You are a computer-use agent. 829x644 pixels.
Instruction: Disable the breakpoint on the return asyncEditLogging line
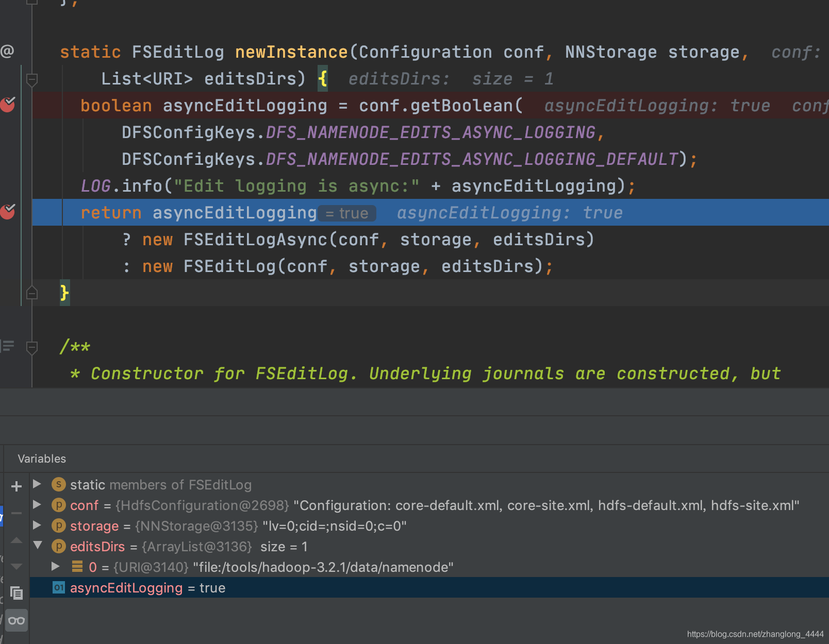tap(8, 212)
